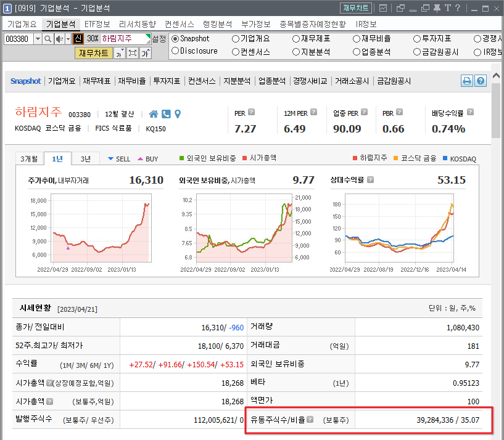Open the 랭킹분석 menu tab
The image size is (504, 440).
pos(217,25)
